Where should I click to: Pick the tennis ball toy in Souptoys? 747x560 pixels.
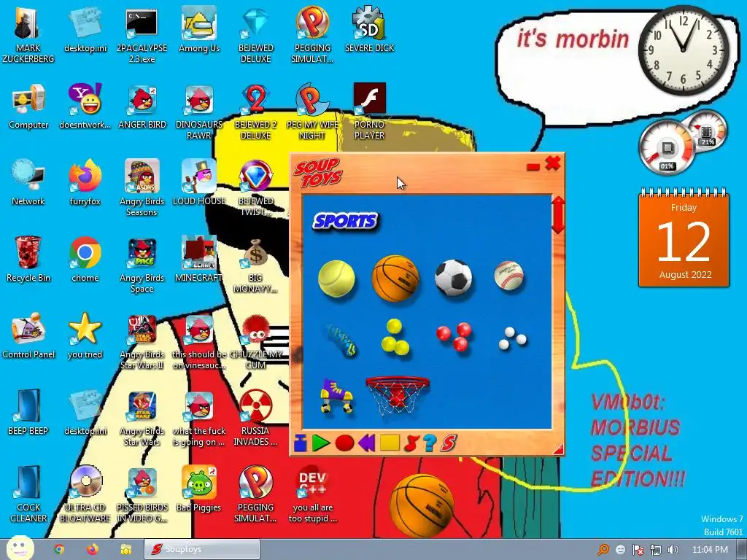[x=336, y=279]
